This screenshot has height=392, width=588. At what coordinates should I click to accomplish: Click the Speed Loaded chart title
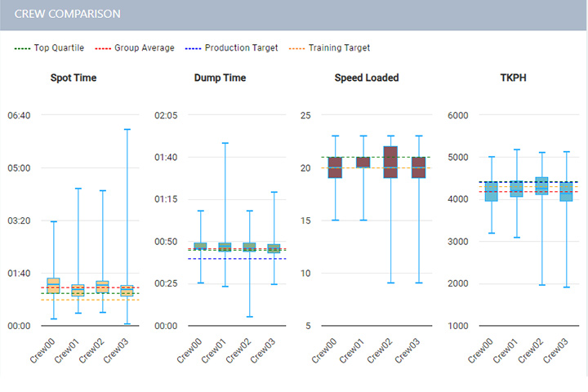point(367,78)
